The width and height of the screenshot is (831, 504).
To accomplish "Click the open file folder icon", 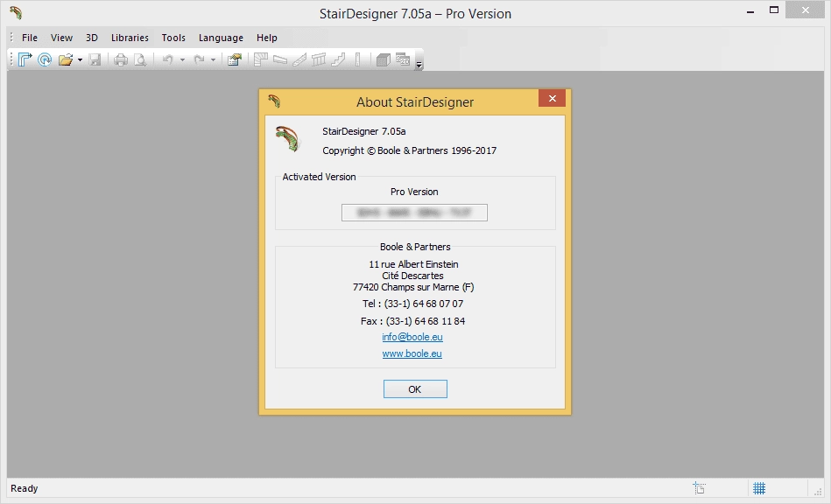I will tap(66, 59).
